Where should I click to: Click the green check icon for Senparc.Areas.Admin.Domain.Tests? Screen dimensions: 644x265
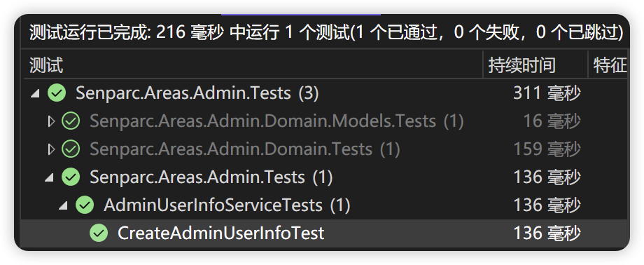pyautogui.click(x=71, y=149)
